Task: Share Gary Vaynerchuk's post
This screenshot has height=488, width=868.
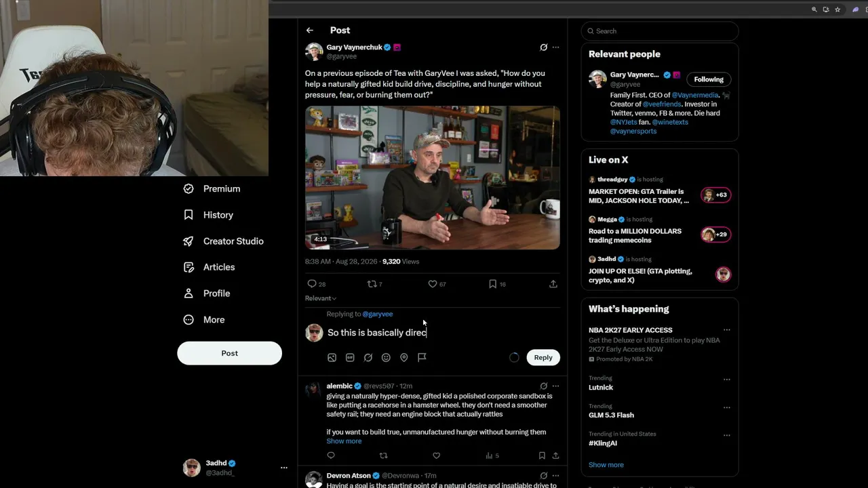Action: coord(553,284)
